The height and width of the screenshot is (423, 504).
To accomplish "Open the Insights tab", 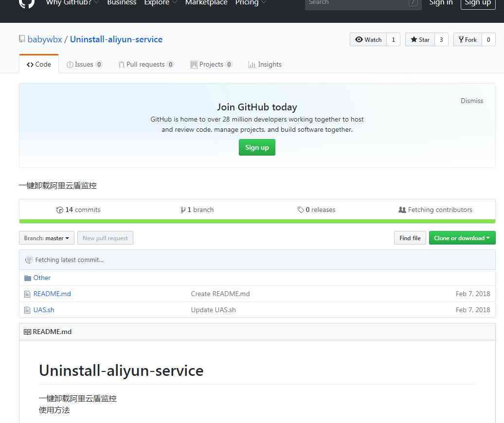I will point(265,64).
